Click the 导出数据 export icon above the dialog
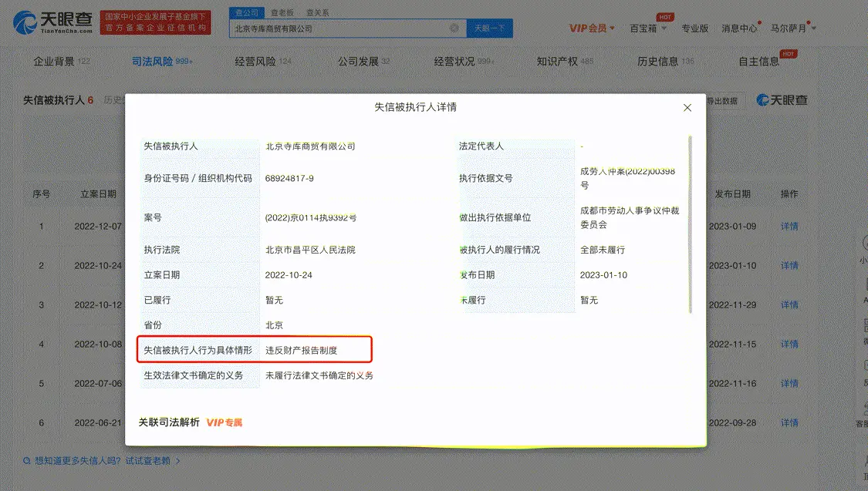 pos(722,100)
